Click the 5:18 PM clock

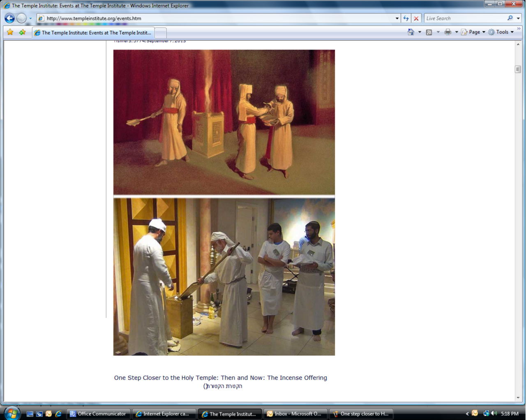510,414
